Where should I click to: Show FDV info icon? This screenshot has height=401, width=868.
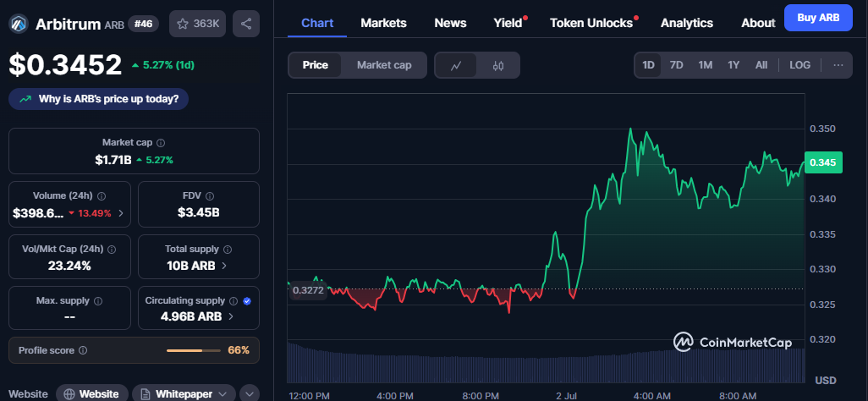(210, 196)
